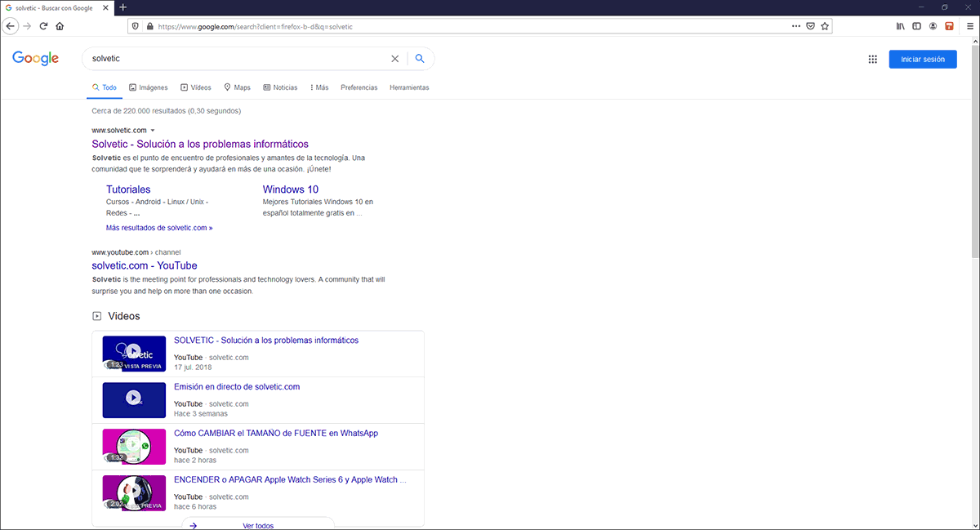Image resolution: width=980 pixels, height=530 pixels.
Task: Click the Apple Watch video thumbnail
Action: (x=134, y=492)
